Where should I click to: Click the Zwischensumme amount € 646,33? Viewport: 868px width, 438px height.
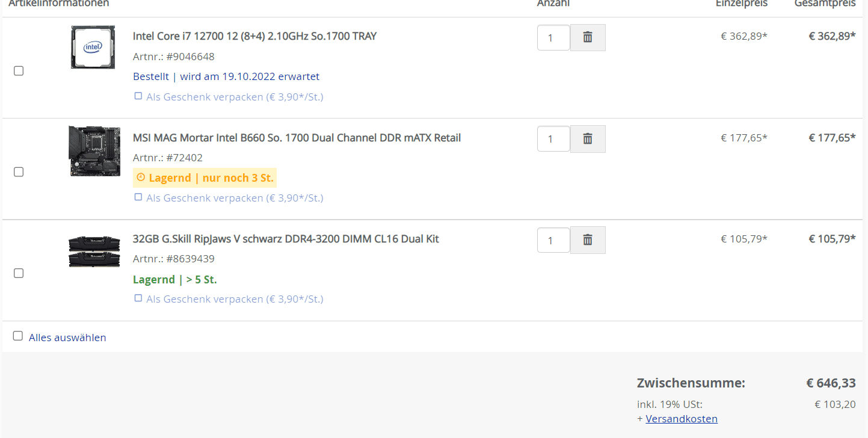pos(831,383)
